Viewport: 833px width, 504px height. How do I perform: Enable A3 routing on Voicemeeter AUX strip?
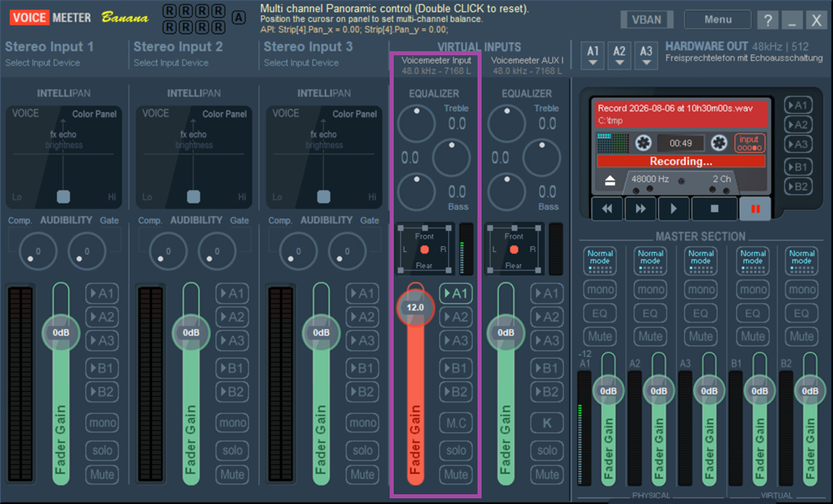(547, 341)
